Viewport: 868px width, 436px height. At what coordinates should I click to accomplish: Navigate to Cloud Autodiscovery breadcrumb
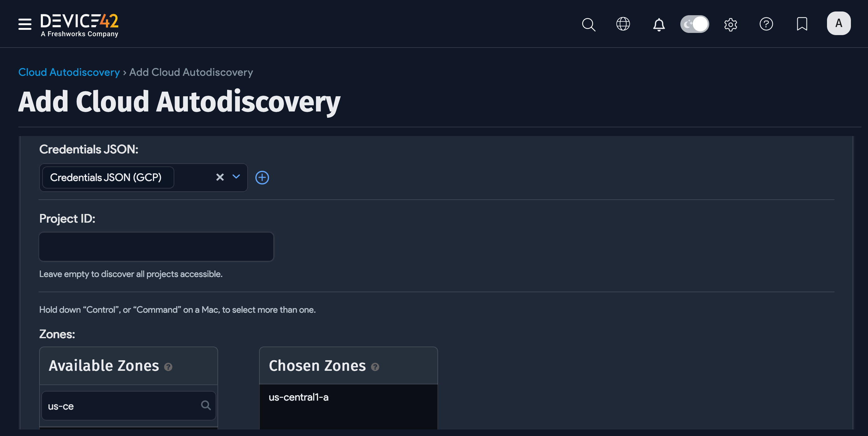pos(69,72)
